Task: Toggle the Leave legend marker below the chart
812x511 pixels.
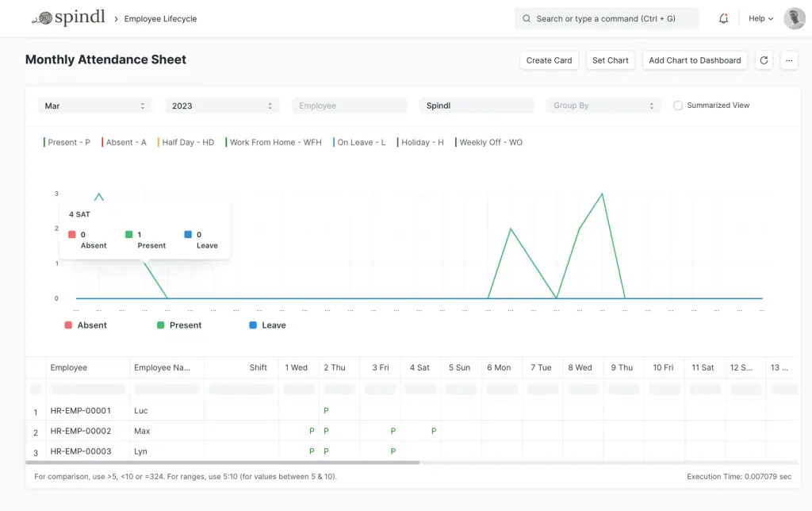Action: tap(253, 325)
